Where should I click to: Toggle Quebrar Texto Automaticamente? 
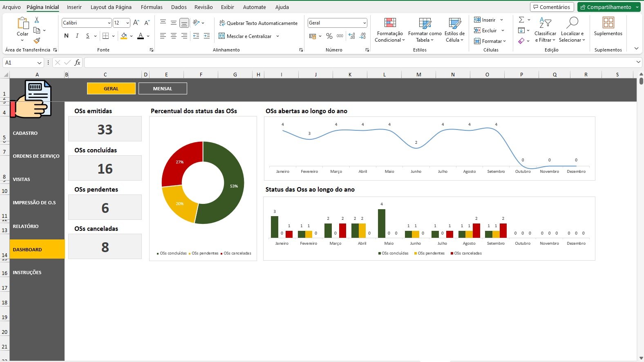[258, 23]
